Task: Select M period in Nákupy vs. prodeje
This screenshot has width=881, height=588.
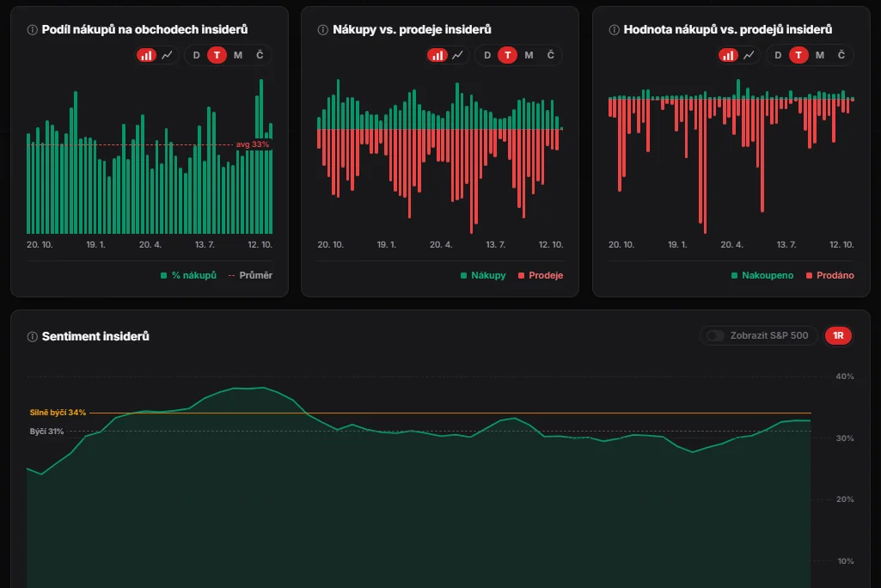Action: [529, 55]
